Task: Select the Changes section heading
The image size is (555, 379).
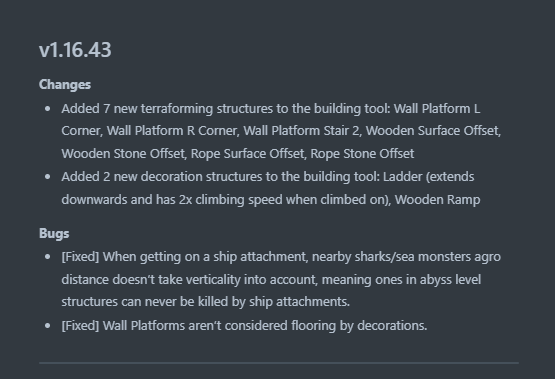Action: (x=65, y=85)
